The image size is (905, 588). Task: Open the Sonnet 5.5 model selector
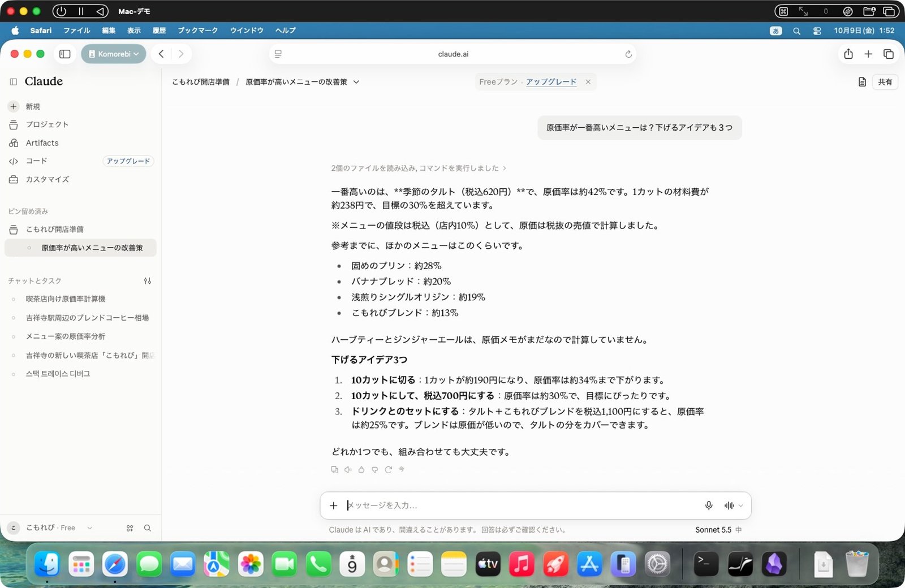tap(718, 530)
